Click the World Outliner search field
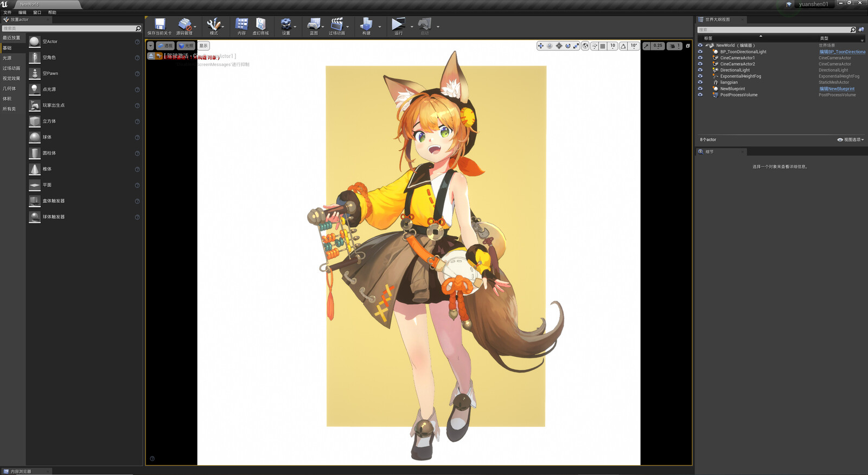Viewport: 868px width, 475px height. (x=776, y=30)
